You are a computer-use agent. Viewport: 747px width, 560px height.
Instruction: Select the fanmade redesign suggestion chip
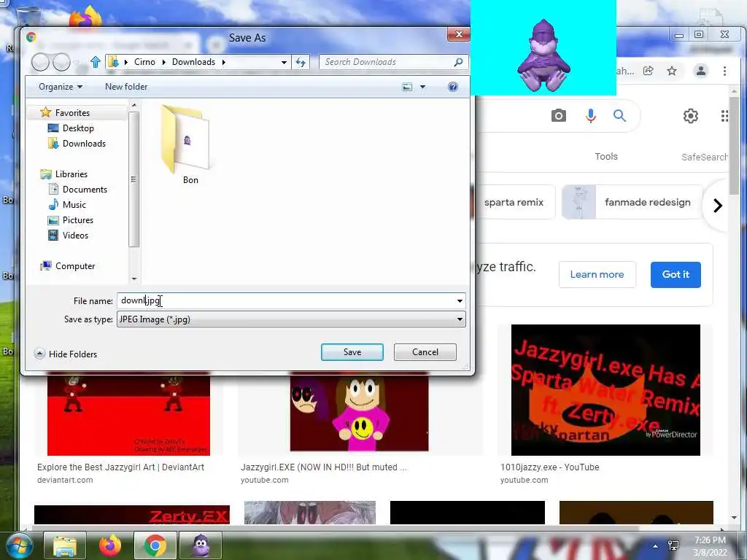click(x=632, y=203)
